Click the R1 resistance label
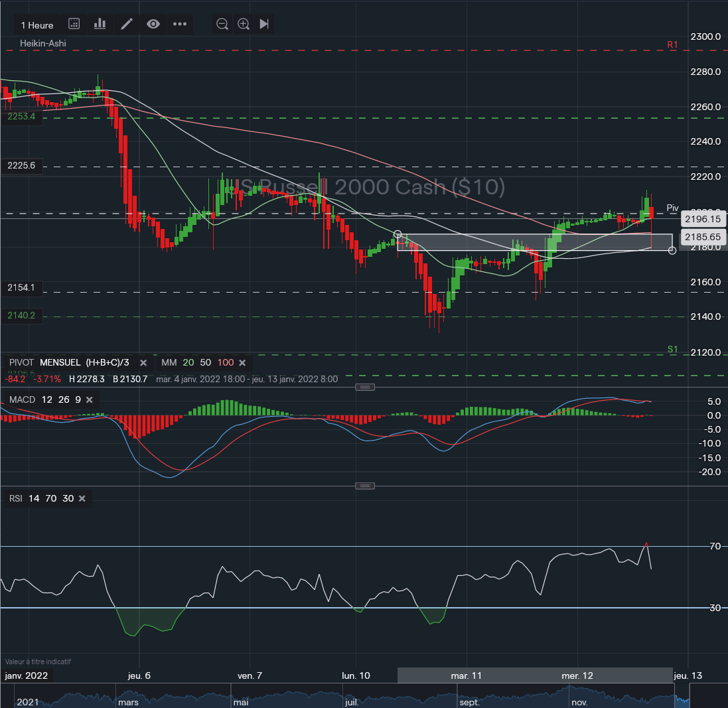This screenshot has width=728, height=708. click(x=672, y=44)
